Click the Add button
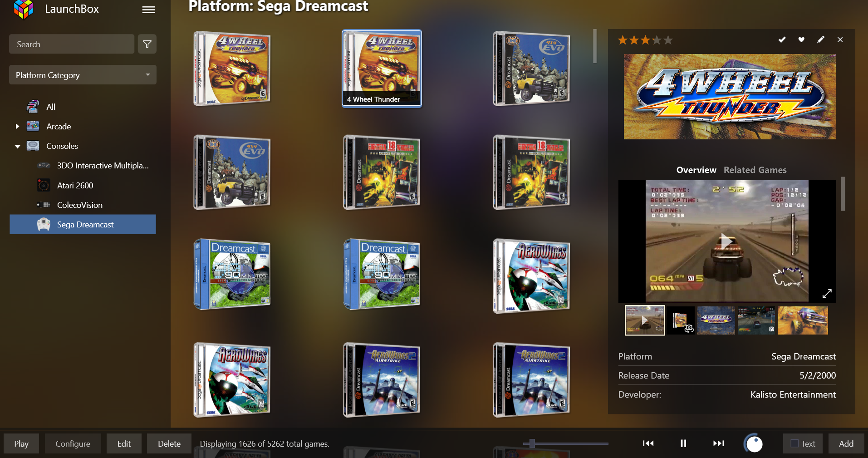 [x=846, y=443]
